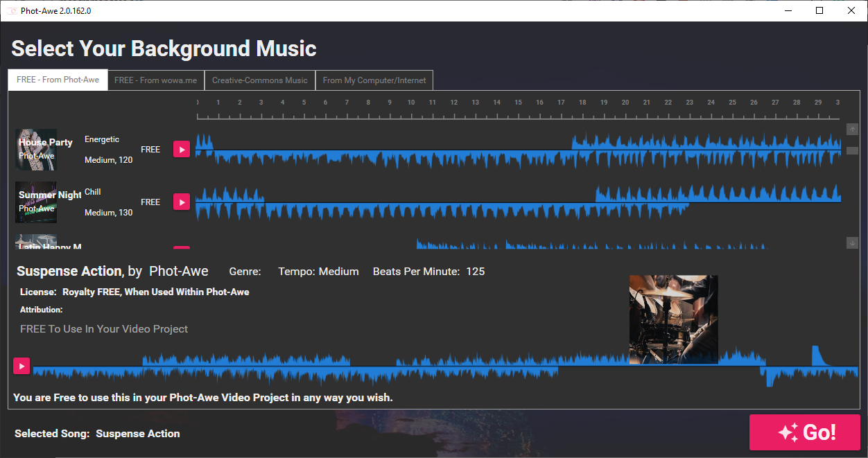
Task: Minimize the Phot-Awe window
Action: click(788, 10)
